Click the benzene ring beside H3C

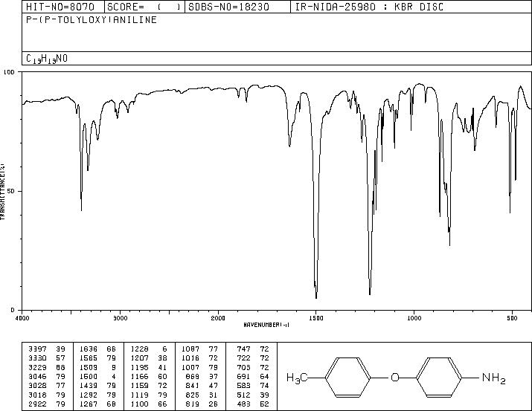click(347, 377)
